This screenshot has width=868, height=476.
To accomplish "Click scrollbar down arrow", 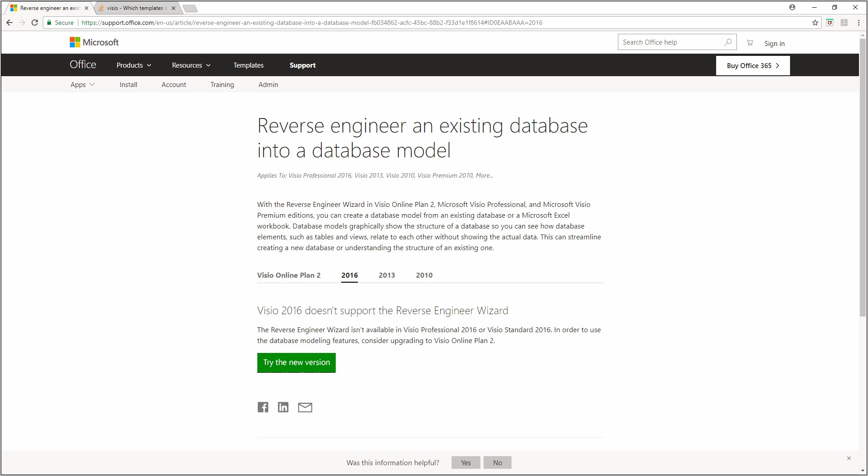I will click(x=863, y=471).
